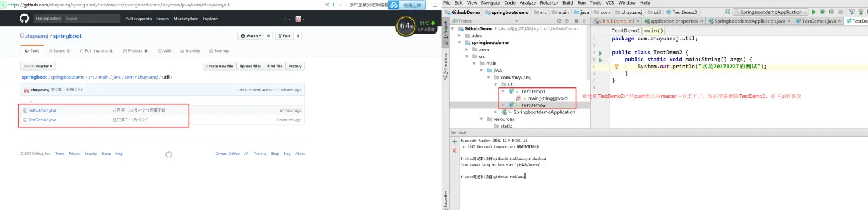This screenshot has width=868, height=210.
Task: Click the browser hamburger menu icon
Action: tap(435, 4)
